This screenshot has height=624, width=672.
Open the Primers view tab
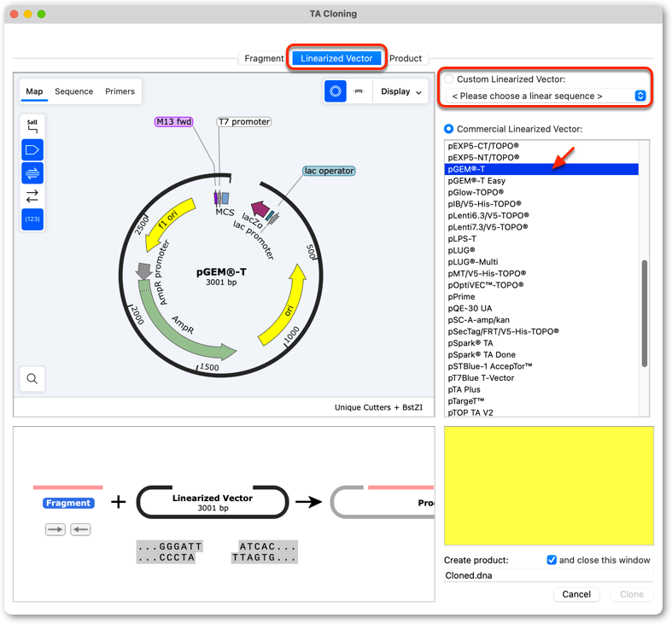pos(120,91)
